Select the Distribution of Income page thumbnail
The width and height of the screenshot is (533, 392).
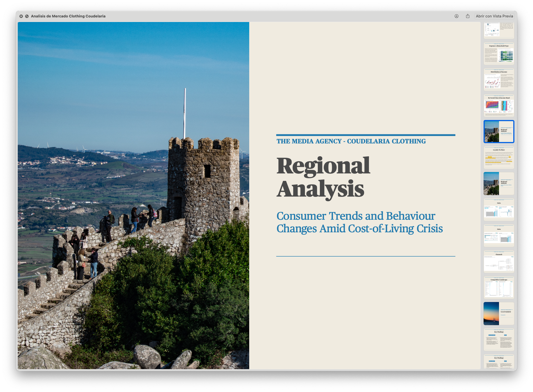(x=499, y=80)
